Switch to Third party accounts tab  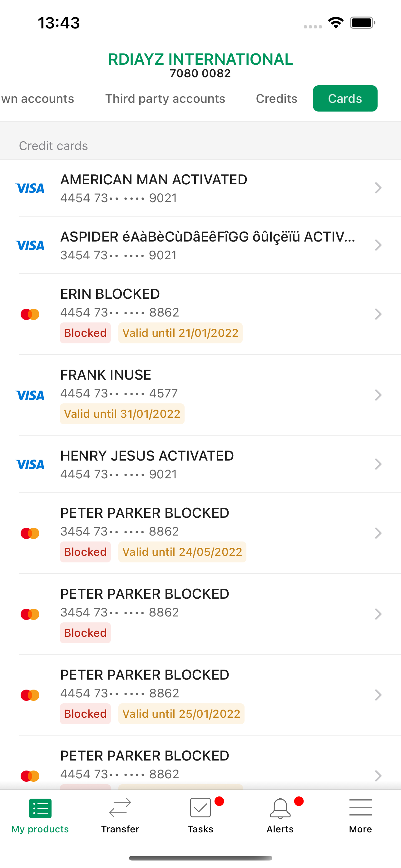click(165, 98)
